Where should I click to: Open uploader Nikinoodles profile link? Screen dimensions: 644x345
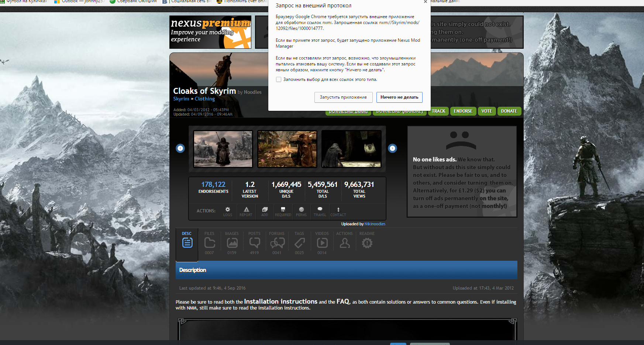[375, 224]
